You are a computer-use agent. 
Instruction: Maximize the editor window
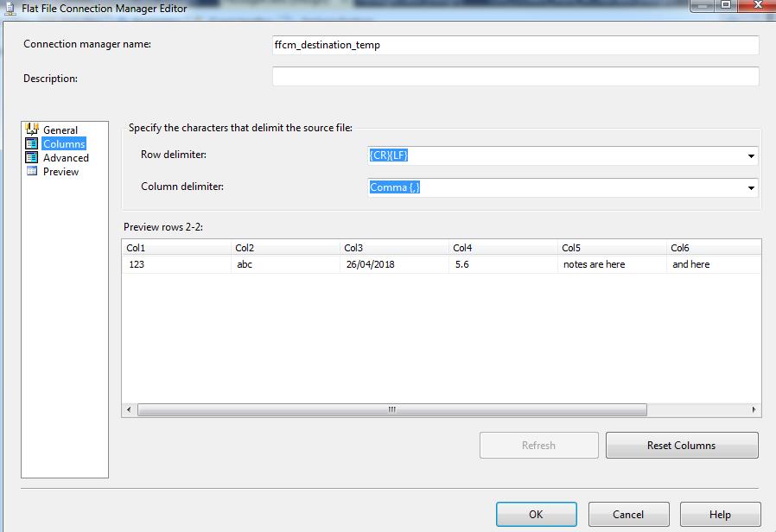726,5
